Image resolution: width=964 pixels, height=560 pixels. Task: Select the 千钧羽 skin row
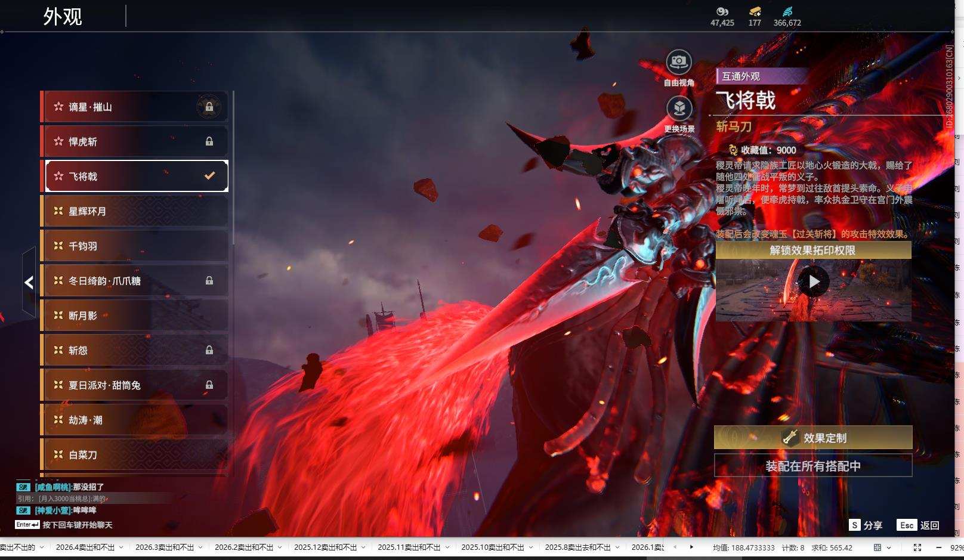pos(135,246)
